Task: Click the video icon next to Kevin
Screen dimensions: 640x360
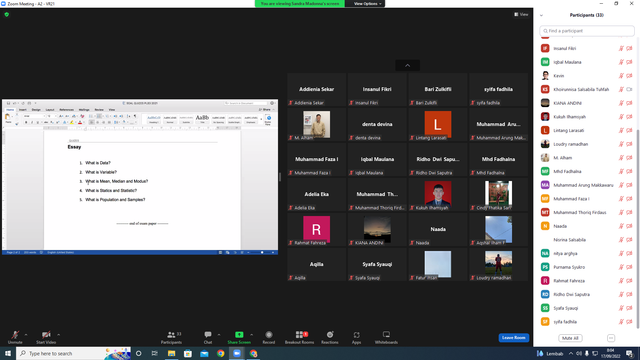Action: [x=629, y=76]
